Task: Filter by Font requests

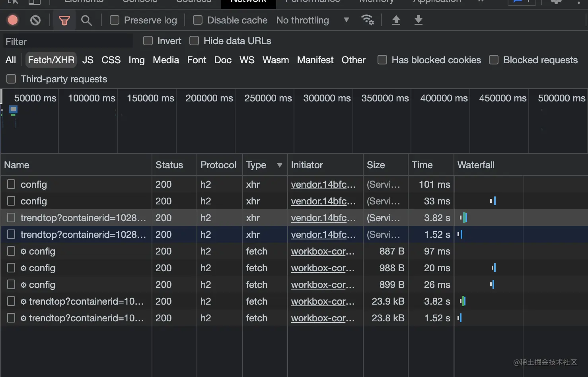Action: pyautogui.click(x=197, y=60)
